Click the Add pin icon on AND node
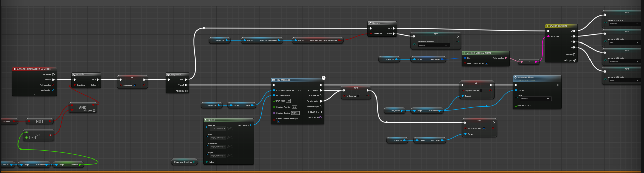The width and height of the screenshot is (644, 173). click(94, 111)
